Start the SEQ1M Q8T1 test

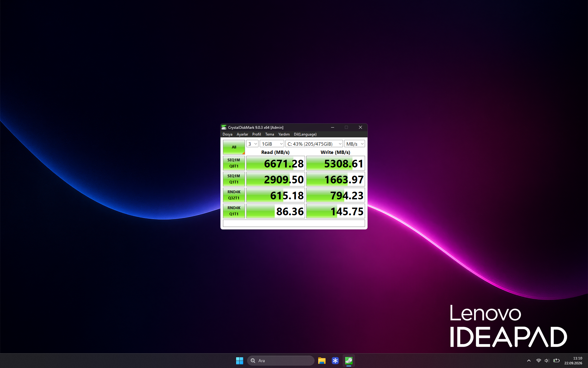coord(234,163)
